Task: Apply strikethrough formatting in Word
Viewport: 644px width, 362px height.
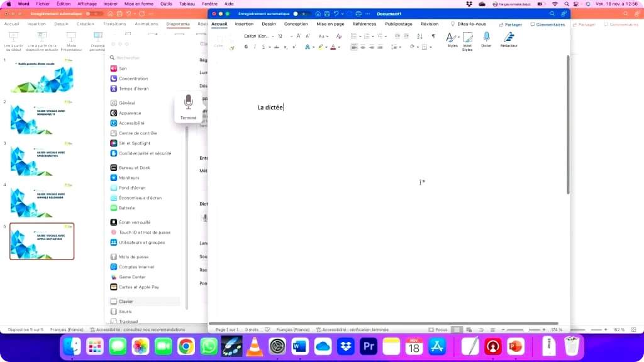Action: pyautogui.click(x=277, y=47)
